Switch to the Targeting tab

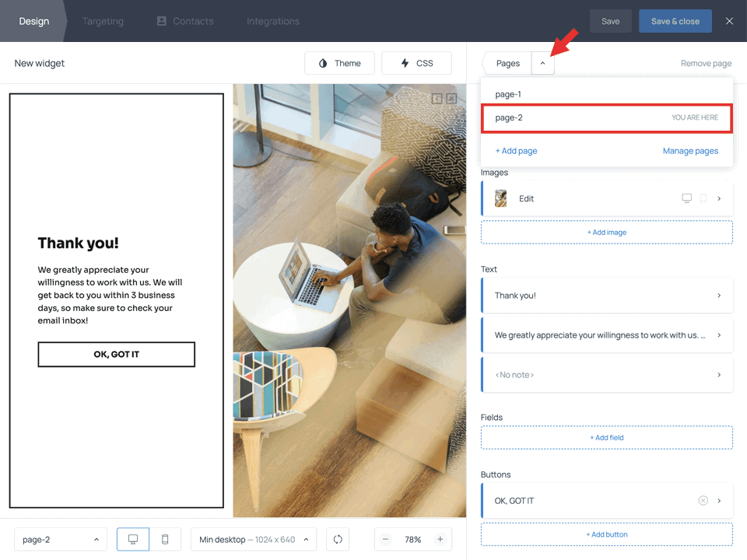click(103, 21)
